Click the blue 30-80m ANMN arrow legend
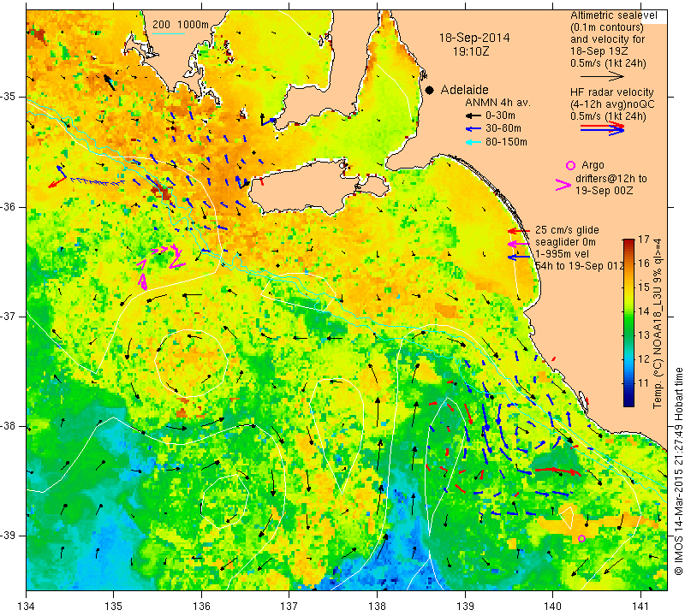This screenshot has width=685, height=616. [x=473, y=129]
